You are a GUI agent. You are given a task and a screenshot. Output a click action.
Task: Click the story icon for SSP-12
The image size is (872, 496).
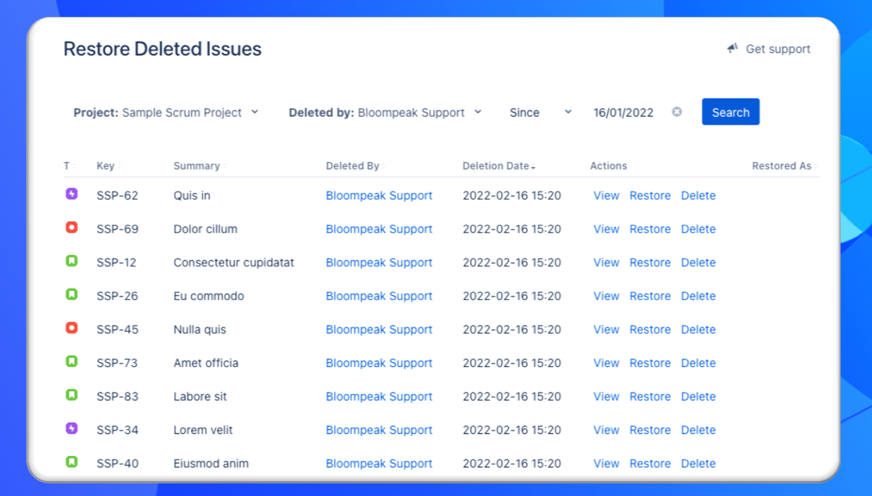pos(72,262)
